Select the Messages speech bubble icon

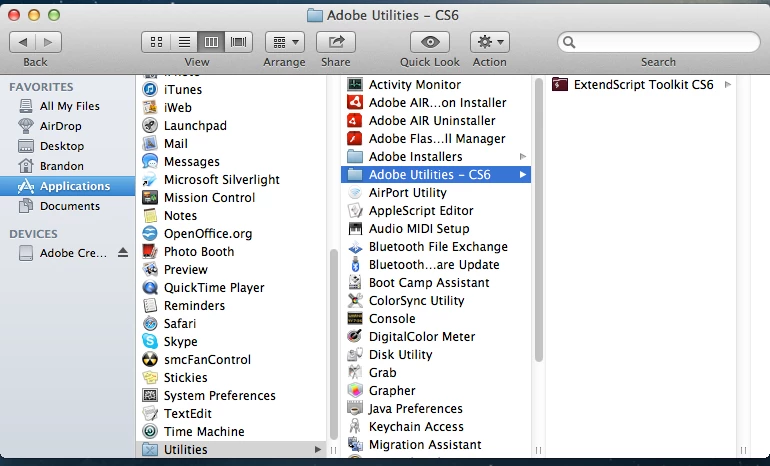click(x=150, y=161)
